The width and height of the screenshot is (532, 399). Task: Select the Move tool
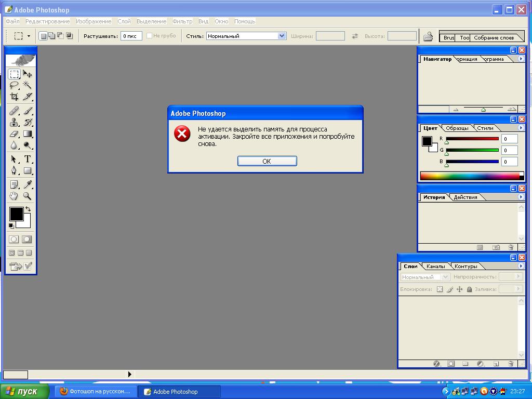[x=28, y=74]
